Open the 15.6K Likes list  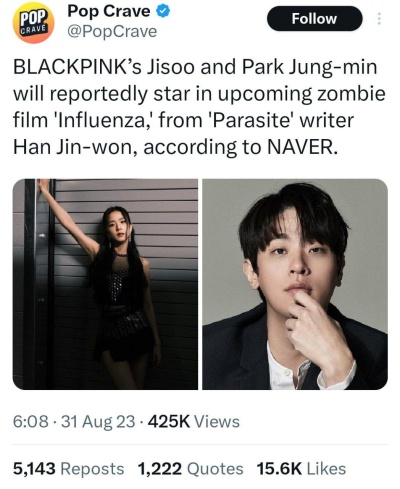[301, 468]
